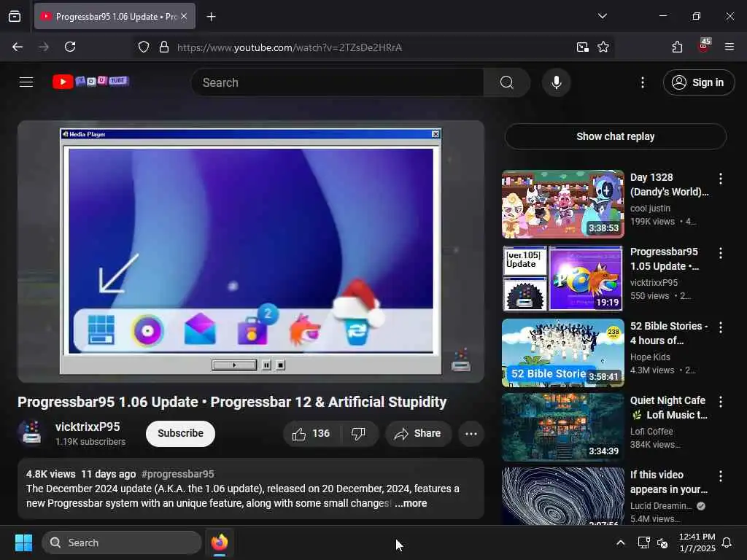Open Day 1328 Dandy's World video thumbnail
The image size is (747, 560).
(562, 204)
